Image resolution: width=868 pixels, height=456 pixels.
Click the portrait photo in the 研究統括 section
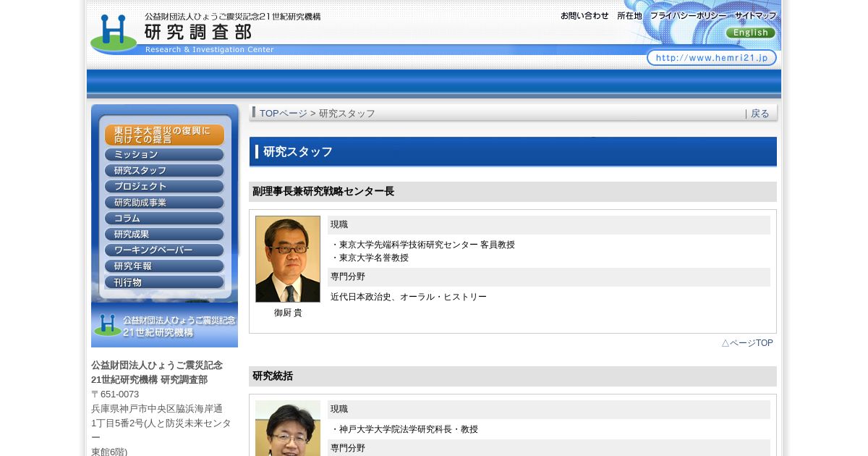coord(288,428)
